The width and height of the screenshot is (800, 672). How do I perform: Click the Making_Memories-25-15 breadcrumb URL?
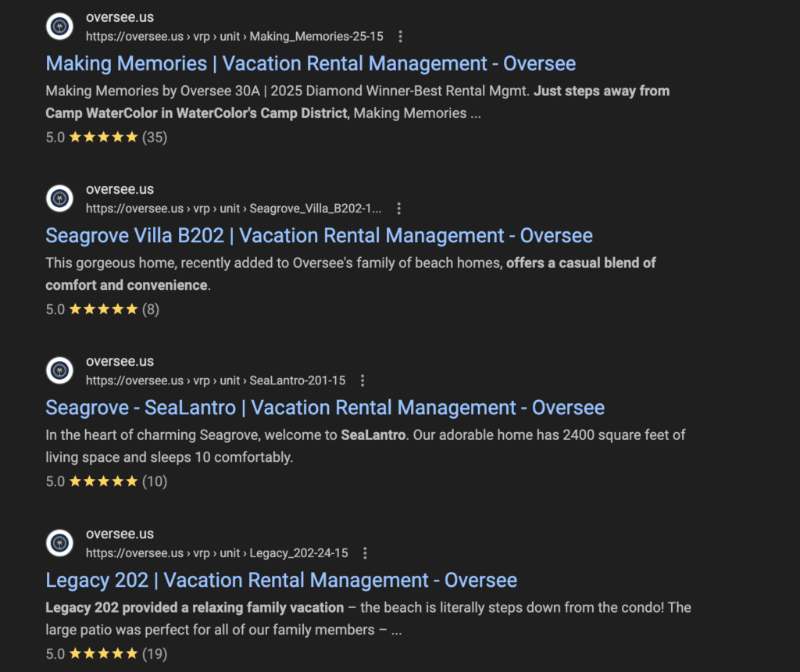point(234,36)
